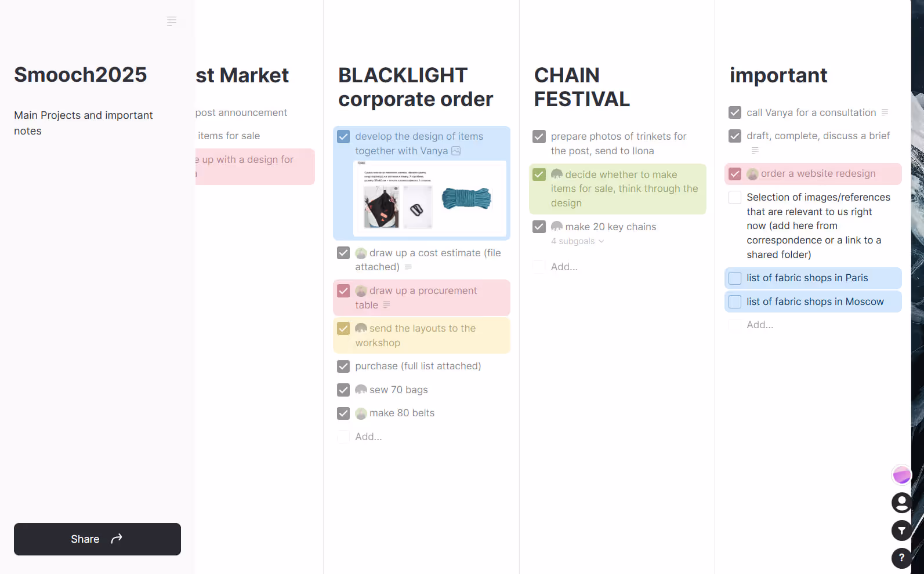Check the list of fabric shops in Paris task
This screenshot has width=924, height=574.
pyautogui.click(x=735, y=278)
